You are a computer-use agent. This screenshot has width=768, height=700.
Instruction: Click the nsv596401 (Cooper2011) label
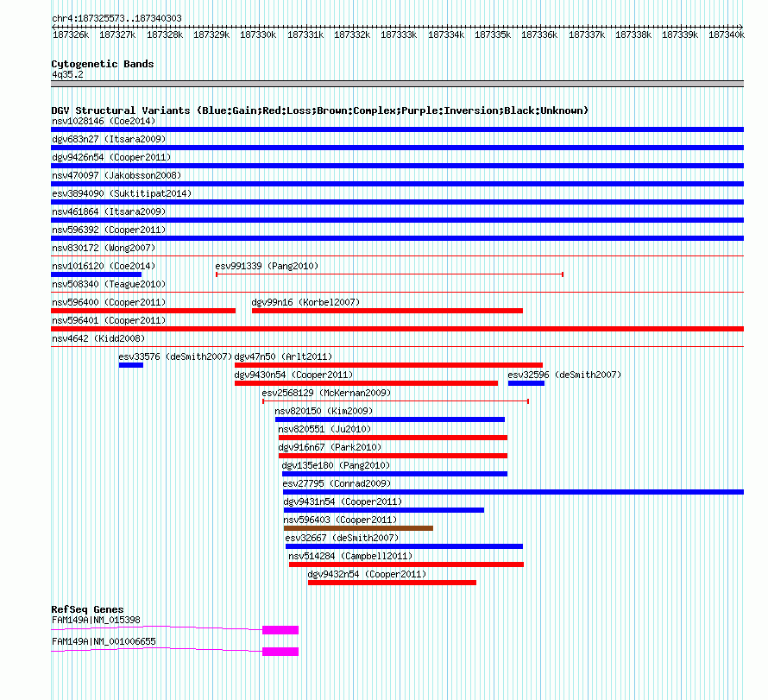(x=109, y=320)
